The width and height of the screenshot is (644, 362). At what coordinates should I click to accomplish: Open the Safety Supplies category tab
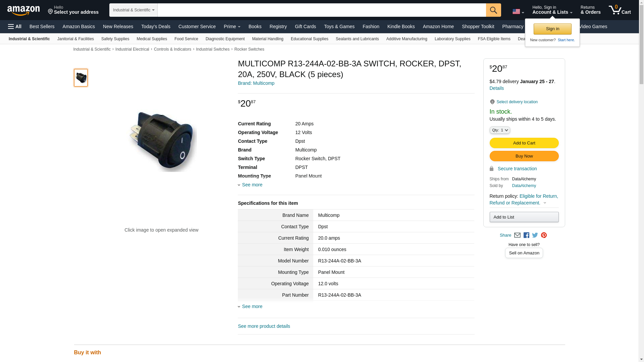click(115, 39)
